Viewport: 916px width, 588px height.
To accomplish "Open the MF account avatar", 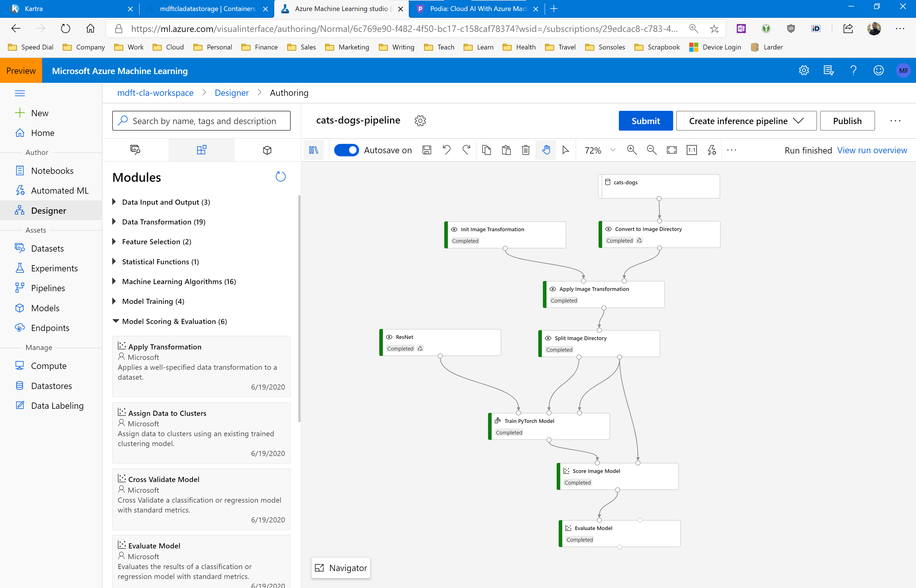I will [x=903, y=71].
